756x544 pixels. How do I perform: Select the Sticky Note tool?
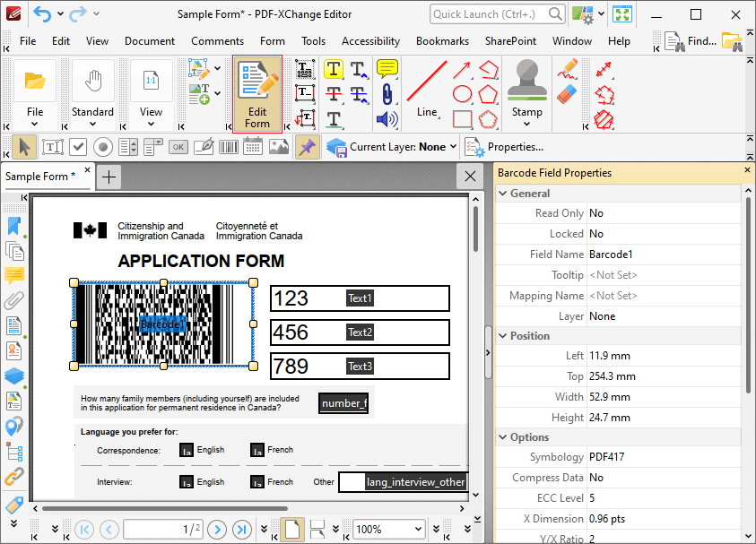coord(387,69)
